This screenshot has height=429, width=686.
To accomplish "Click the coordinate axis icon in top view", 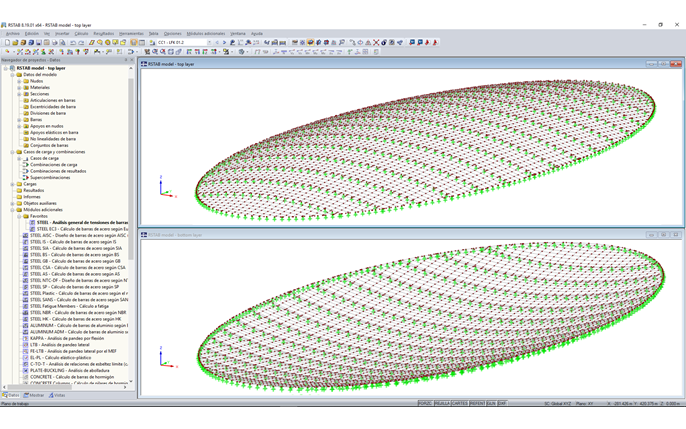I will tap(167, 187).
